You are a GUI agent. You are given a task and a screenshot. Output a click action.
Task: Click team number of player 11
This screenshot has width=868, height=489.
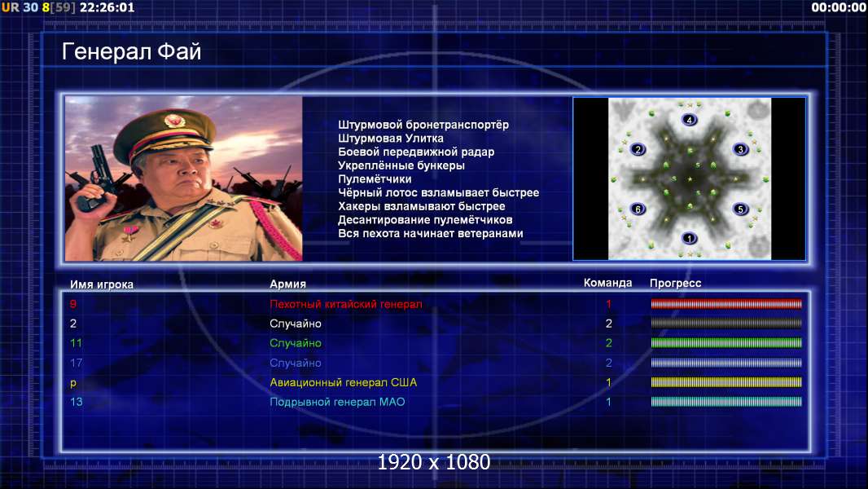coord(608,343)
